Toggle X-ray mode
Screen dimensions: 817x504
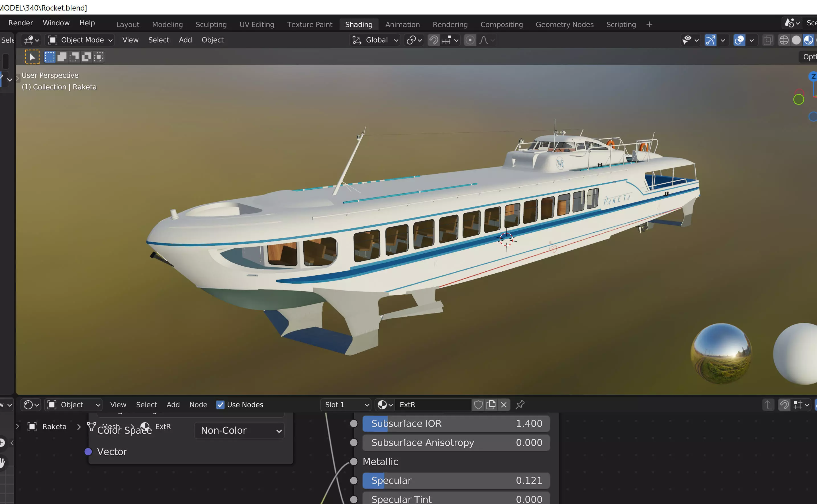(768, 40)
